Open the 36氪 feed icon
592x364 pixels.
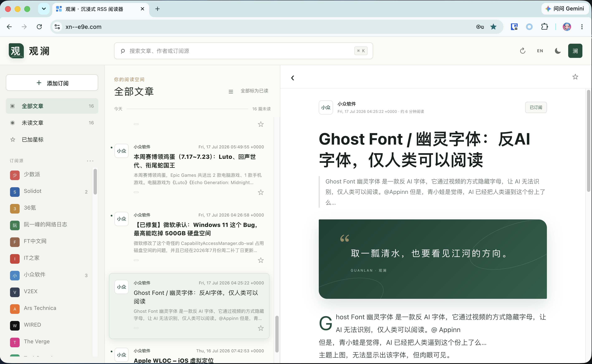pos(15,209)
